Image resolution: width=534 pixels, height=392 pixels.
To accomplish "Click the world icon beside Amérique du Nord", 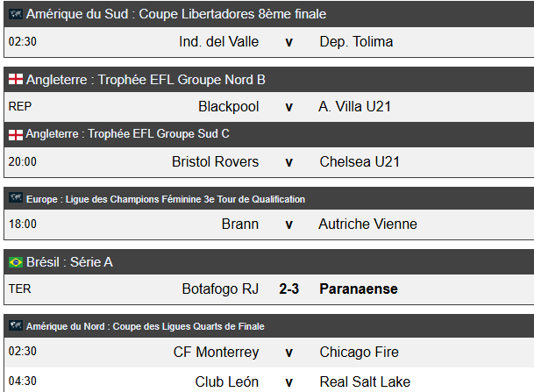I will click(x=16, y=325).
